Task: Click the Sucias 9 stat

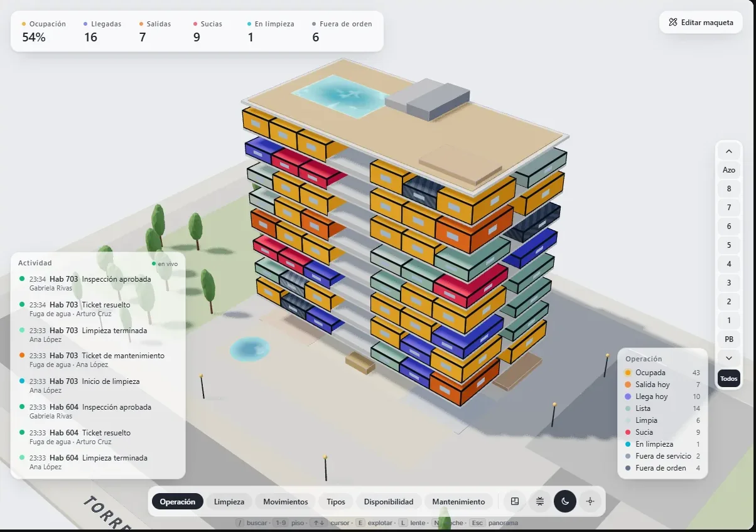Action: [x=208, y=31]
